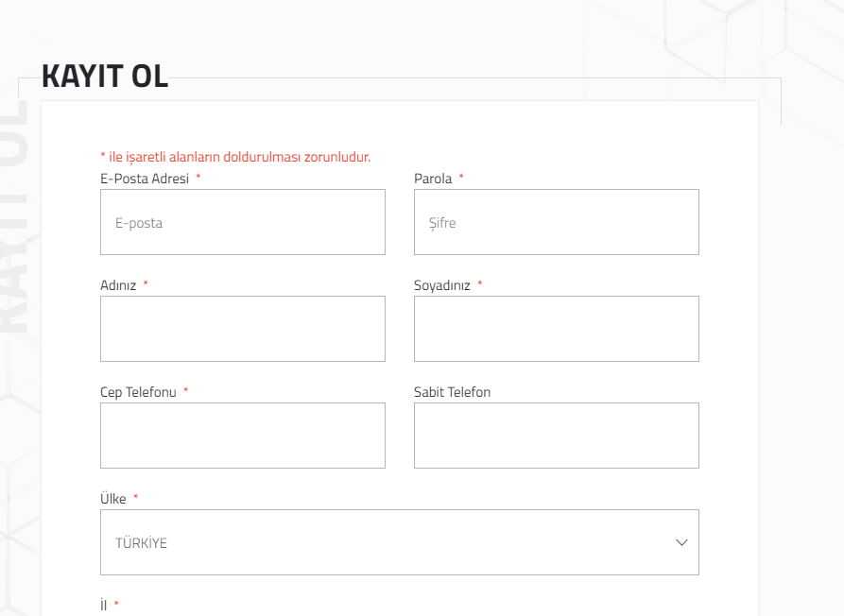Image resolution: width=844 pixels, height=616 pixels.
Task: Select the Adınız text box
Action: pyautogui.click(x=243, y=329)
